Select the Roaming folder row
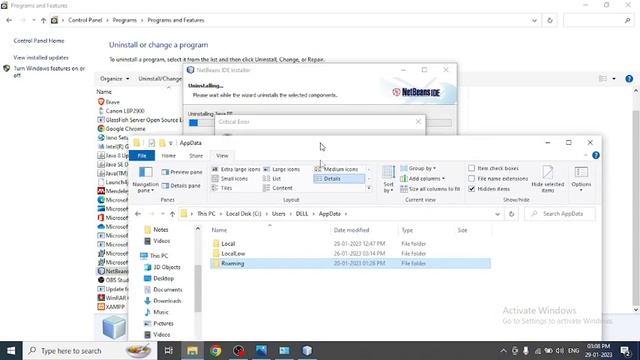 click(350, 264)
